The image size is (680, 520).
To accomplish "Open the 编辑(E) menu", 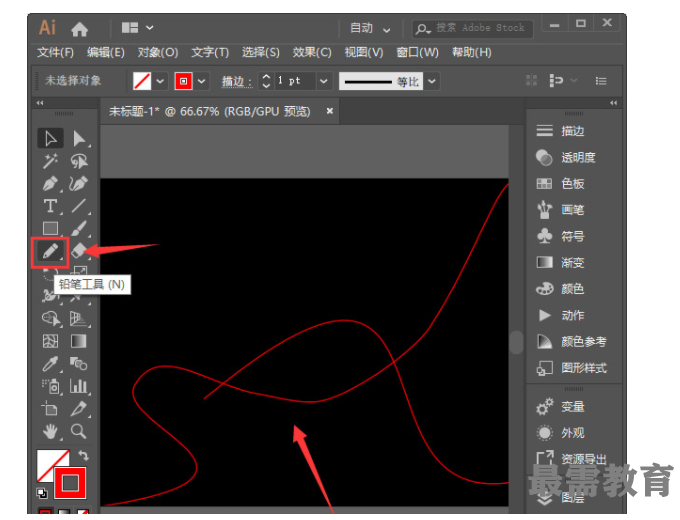I will pyautogui.click(x=105, y=52).
